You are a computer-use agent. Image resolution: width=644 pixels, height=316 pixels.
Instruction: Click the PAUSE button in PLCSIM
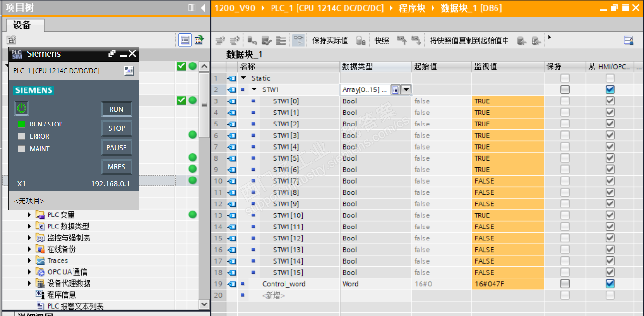116,148
